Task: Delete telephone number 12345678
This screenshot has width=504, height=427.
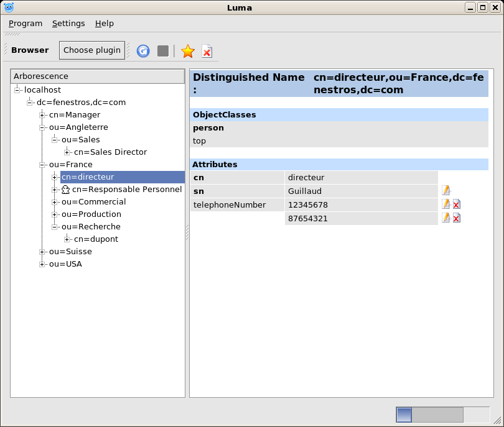Action: (x=456, y=204)
